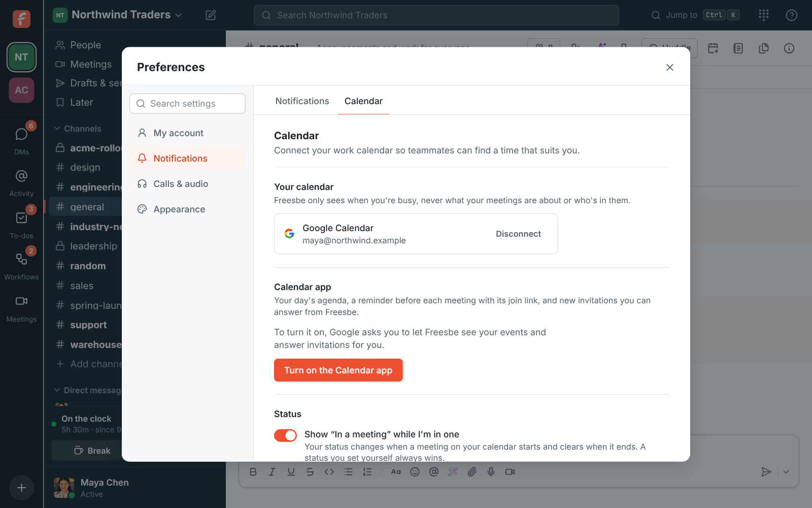Open People in the sidebar
Viewport: 812px width, 508px height.
click(85, 45)
